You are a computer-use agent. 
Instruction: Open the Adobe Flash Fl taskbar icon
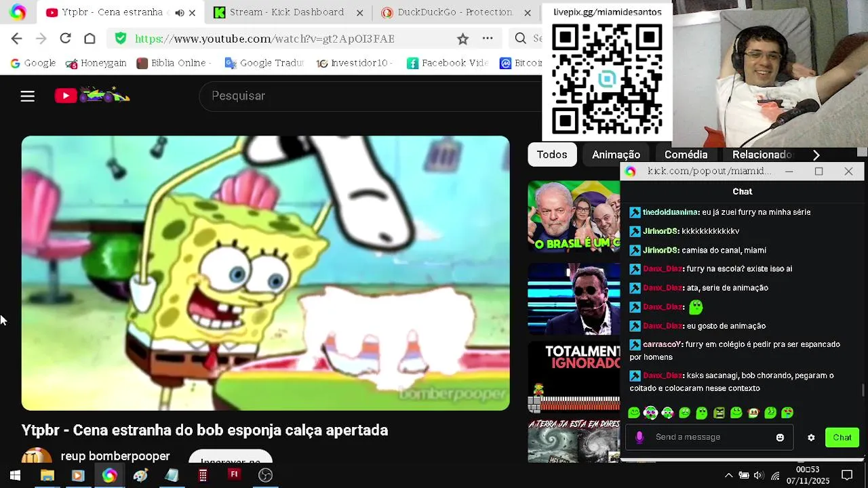[x=234, y=474]
